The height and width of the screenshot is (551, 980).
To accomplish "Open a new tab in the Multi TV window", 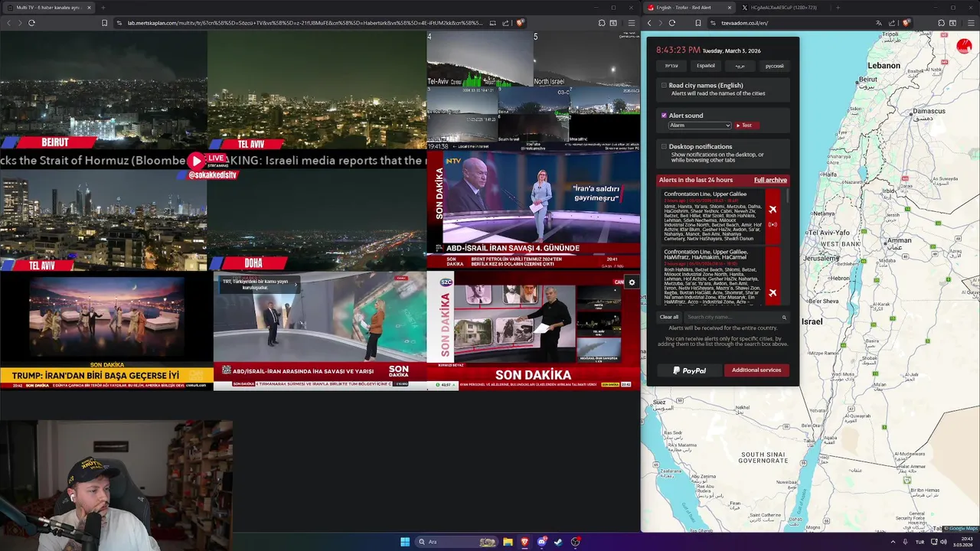I will coord(103,8).
